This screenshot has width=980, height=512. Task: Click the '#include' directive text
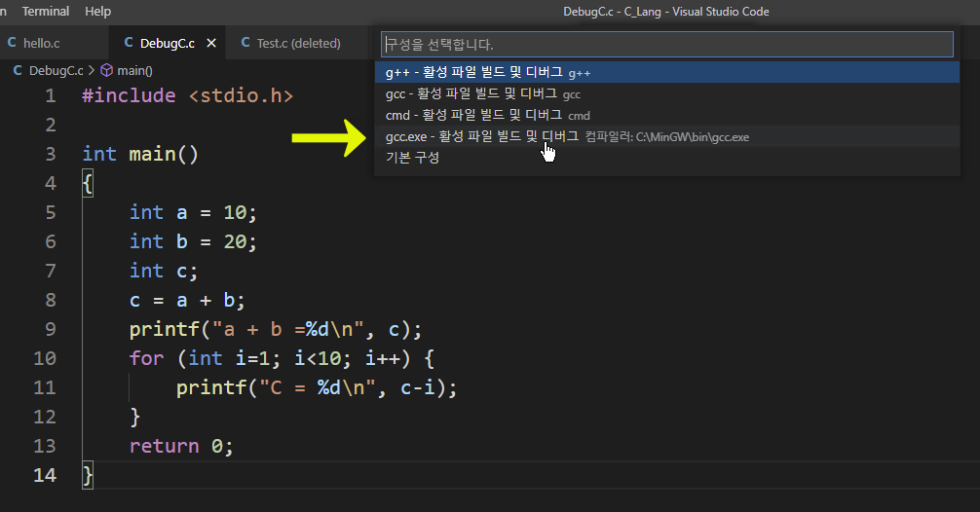coord(129,95)
